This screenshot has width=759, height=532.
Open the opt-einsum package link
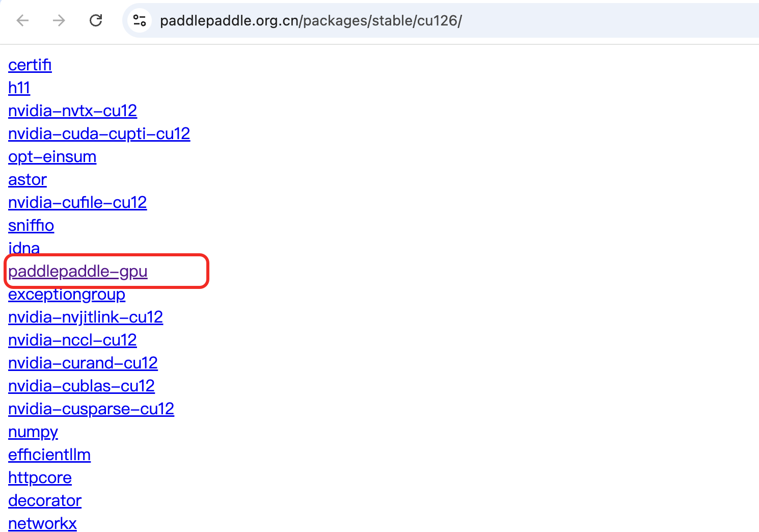point(52,157)
